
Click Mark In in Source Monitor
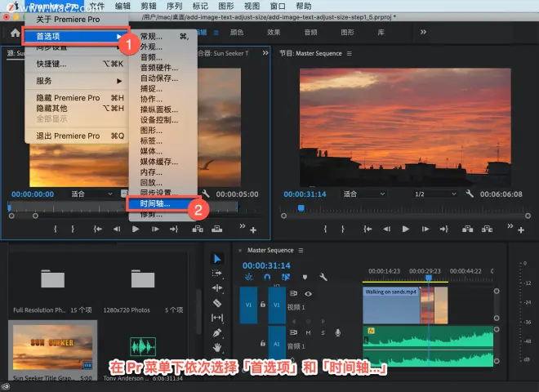[56, 229]
